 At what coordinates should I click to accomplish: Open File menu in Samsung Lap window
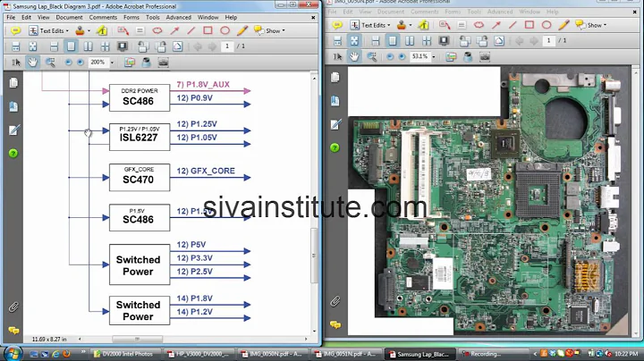coord(11,18)
